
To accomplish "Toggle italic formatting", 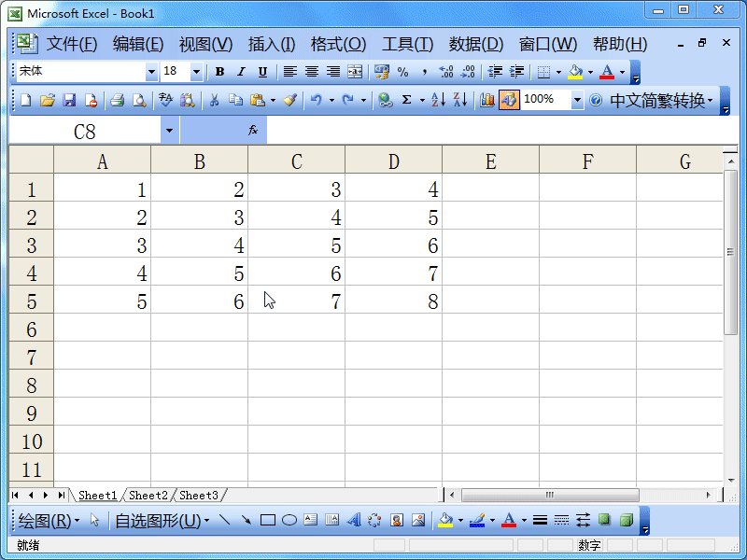I will (x=241, y=72).
